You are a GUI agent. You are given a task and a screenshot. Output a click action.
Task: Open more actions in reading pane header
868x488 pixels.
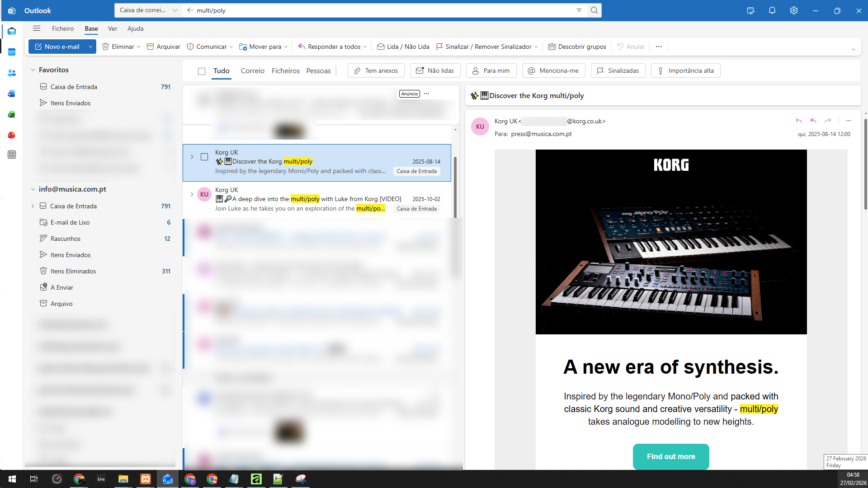849,121
